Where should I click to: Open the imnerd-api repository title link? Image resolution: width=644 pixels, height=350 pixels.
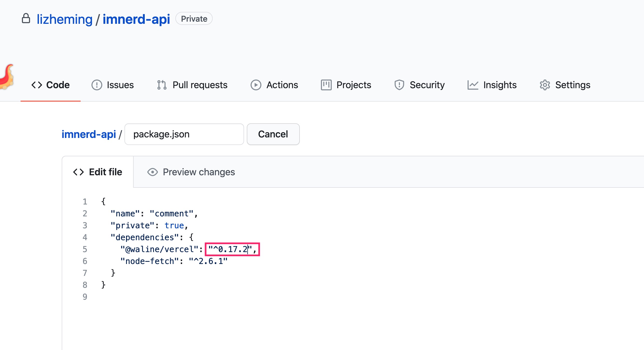(136, 19)
